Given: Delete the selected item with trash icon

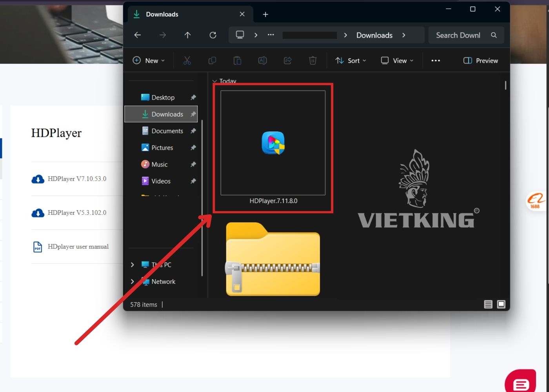Looking at the screenshot, I should [x=313, y=60].
